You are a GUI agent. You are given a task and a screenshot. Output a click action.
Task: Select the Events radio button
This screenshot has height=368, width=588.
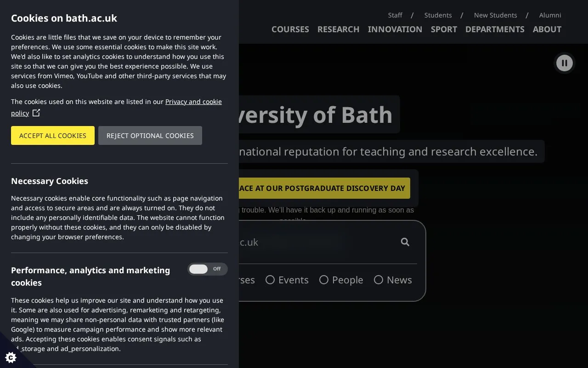(x=270, y=280)
